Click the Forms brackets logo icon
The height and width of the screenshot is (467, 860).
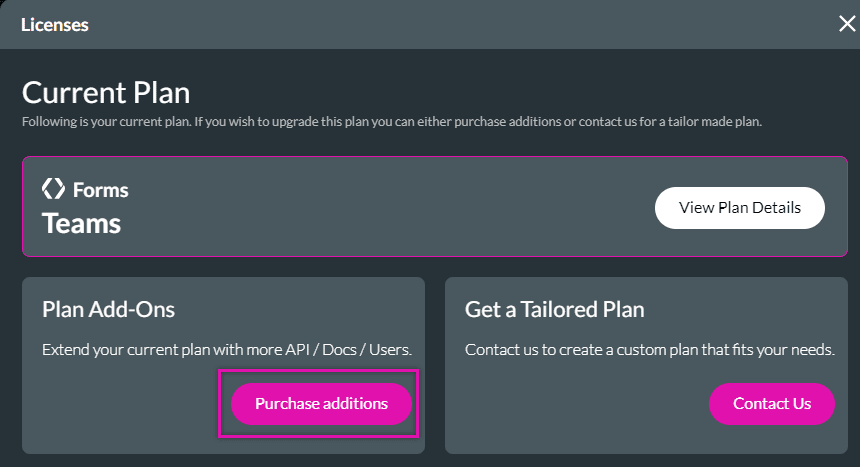point(53,188)
